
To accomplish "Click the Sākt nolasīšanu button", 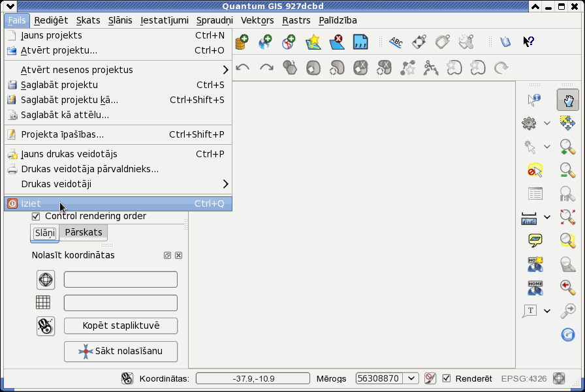I will [121, 352].
